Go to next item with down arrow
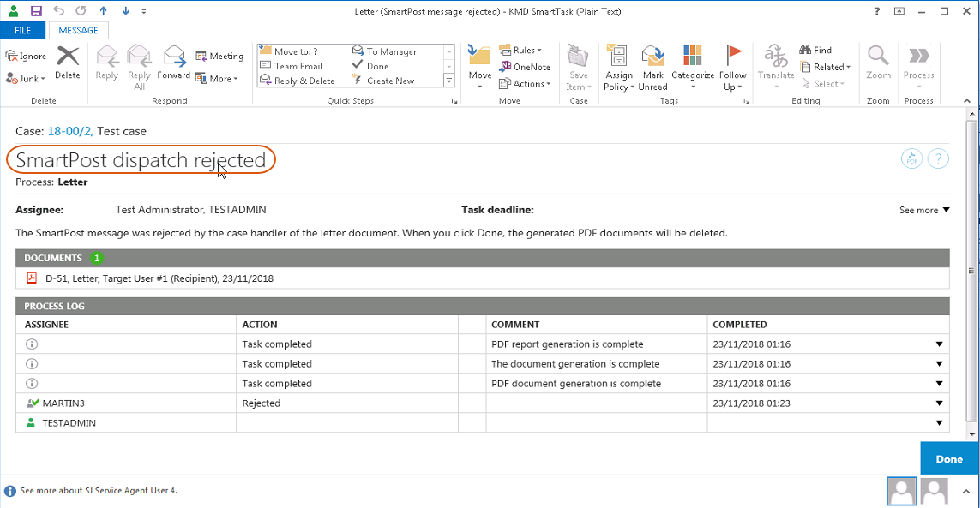980x508 pixels. (x=126, y=10)
